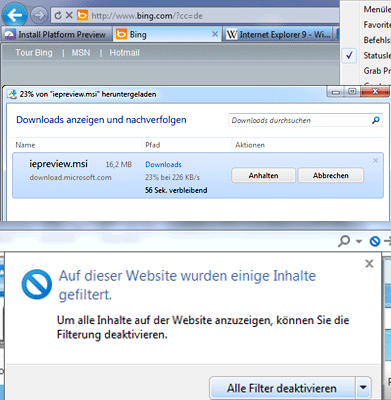391x400 pixels.
Task: Close the filtered content popup
Action: pyautogui.click(x=369, y=264)
